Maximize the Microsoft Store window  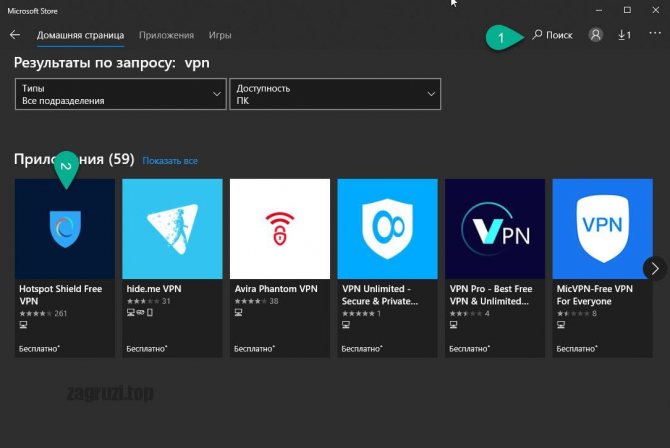coord(627,10)
